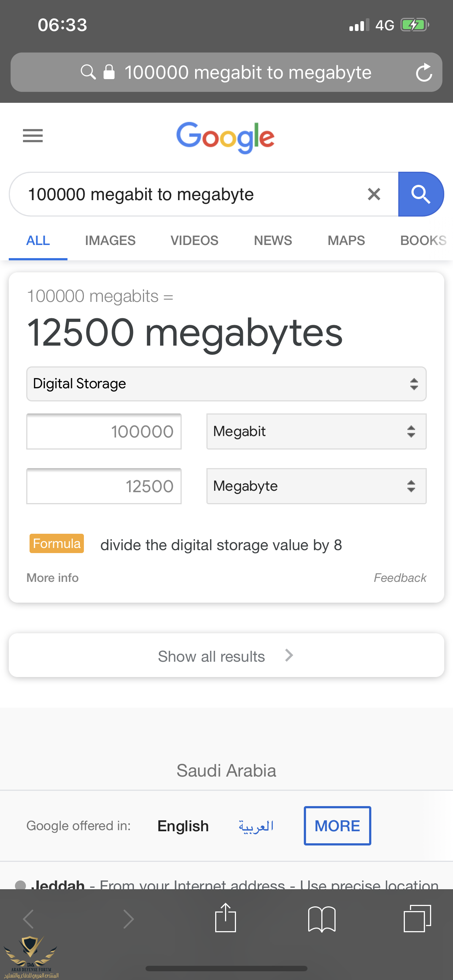Reload the page in Safari
The image size is (453, 980).
(x=423, y=73)
